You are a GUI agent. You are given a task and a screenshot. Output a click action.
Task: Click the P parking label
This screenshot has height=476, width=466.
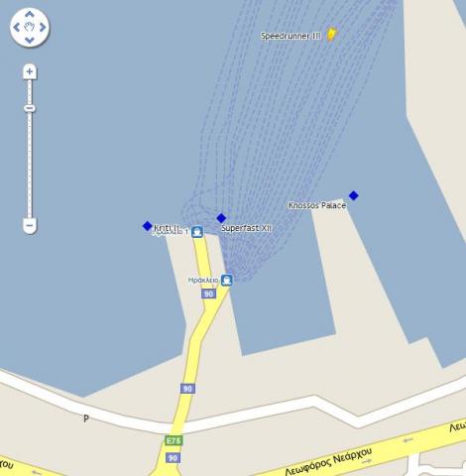tap(86, 418)
